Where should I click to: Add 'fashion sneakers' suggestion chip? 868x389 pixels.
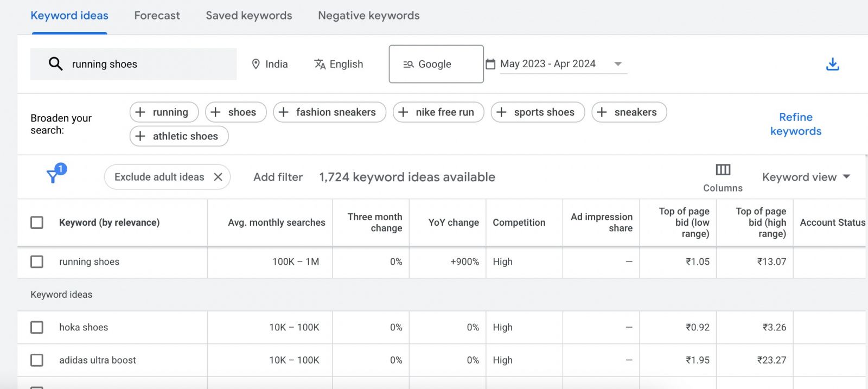coord(330,112)
